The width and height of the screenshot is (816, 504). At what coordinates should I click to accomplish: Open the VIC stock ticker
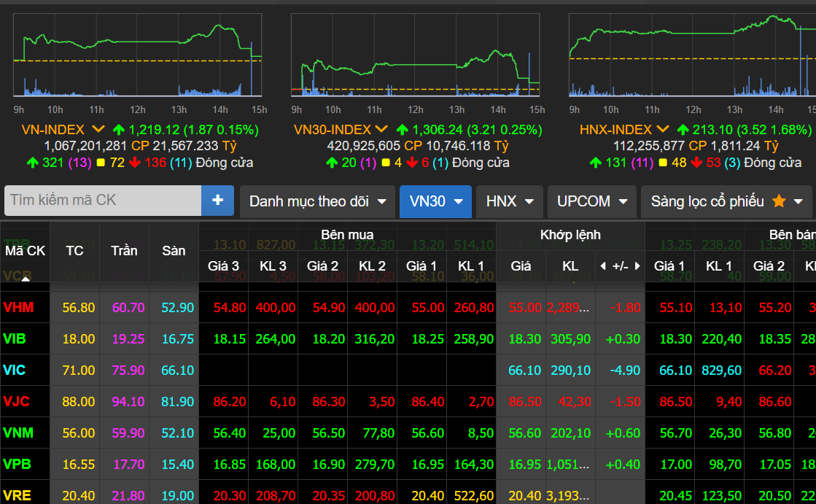tap(14, 371)
